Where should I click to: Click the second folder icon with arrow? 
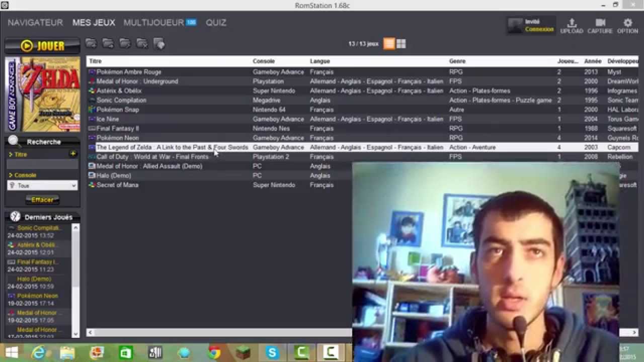108,43
